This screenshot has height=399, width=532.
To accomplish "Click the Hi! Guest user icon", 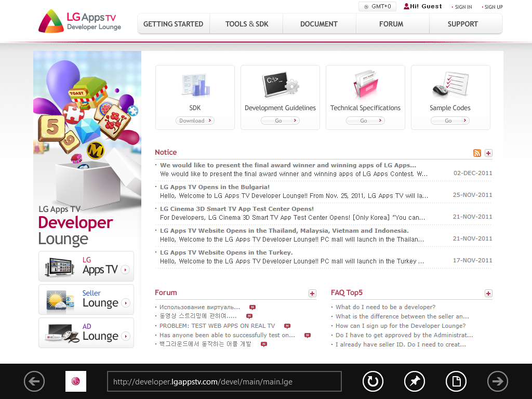I will point(406,6).
